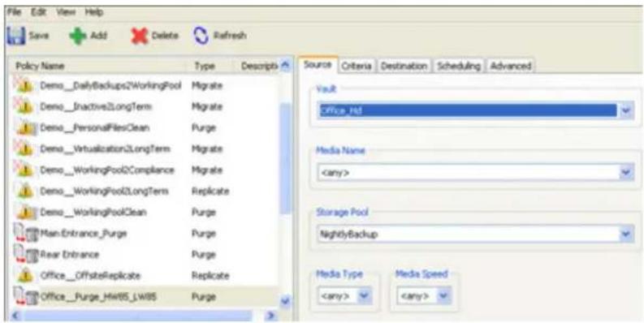The height and width of the screenshot is (323, 644).
Task: Switch to the Source tab
Action: [x=318, y=65]
